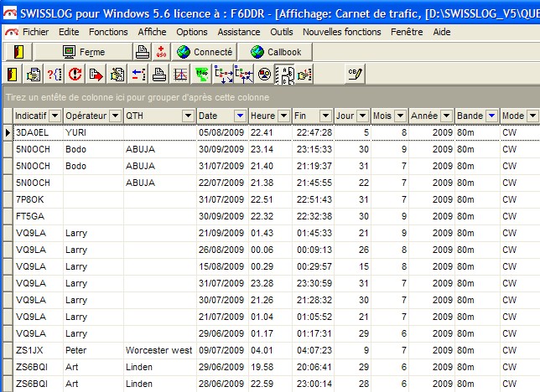Click the SWISSLOG icon in the menu bar
The height and width of the screenshot is (392, 540).
(11, 32)
